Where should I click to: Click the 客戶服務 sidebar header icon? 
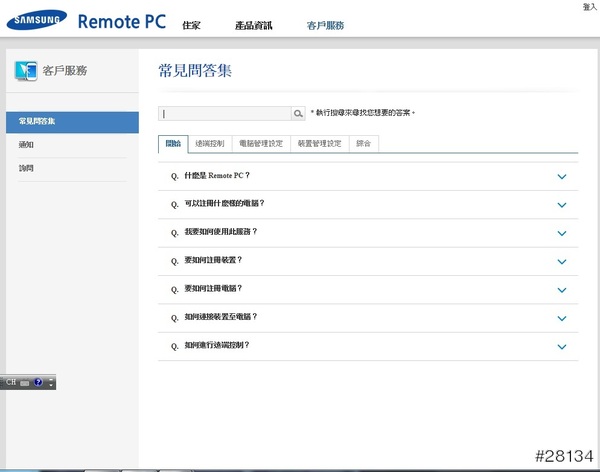[26, 70]
